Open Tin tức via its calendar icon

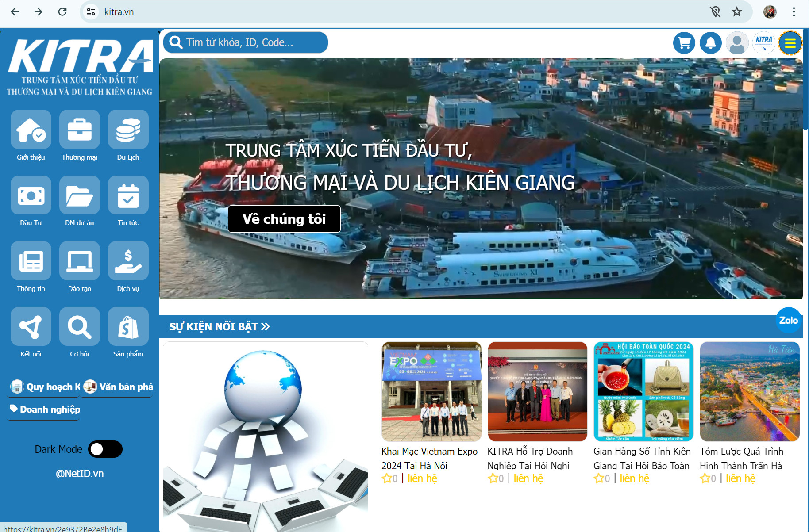(x=128, y=195)
